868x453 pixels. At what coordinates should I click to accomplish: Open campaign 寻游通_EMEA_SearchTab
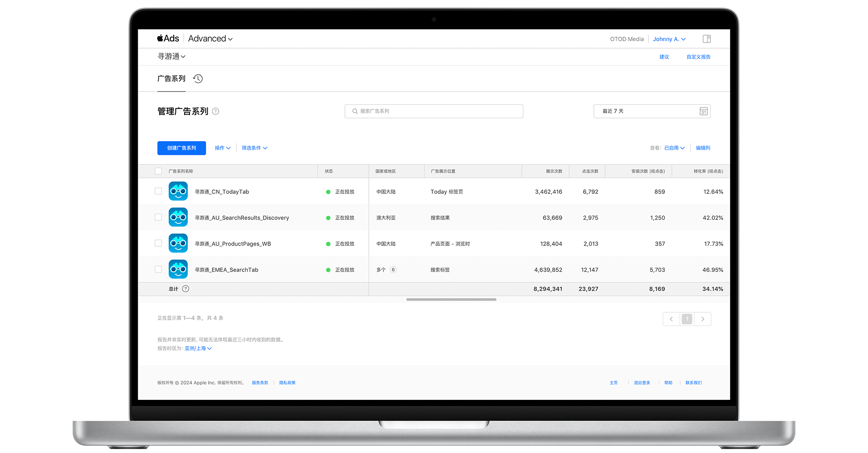pyautogui.click(x=226, y=270)
